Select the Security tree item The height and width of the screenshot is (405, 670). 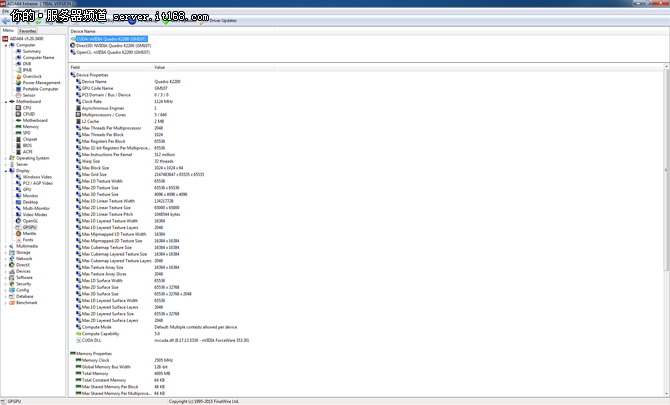tap(24, 284)
